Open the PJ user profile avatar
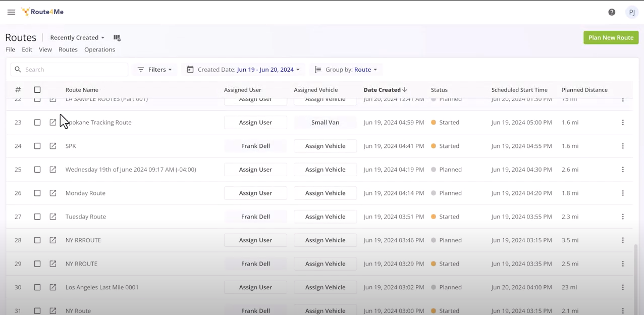Viewport: 644px width, 315px height. click(631, 12)
